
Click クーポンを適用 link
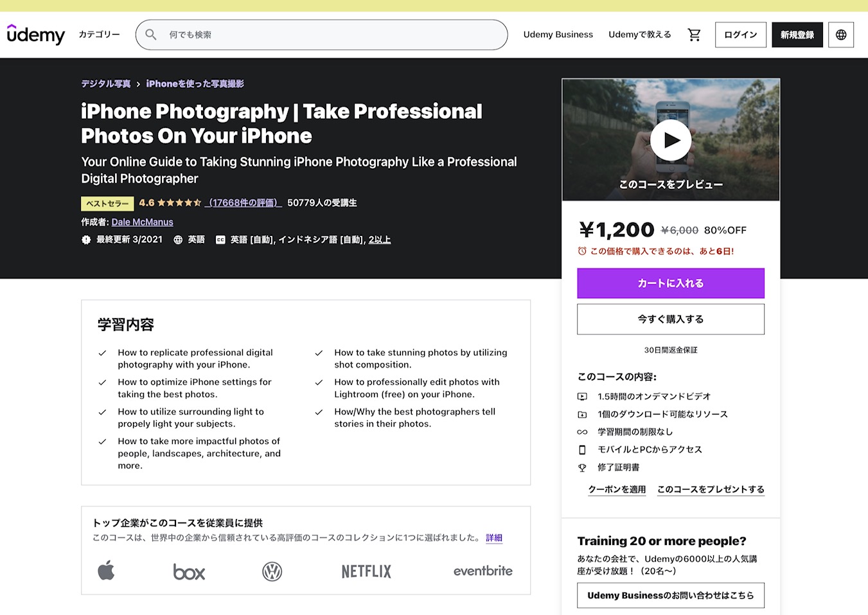pyautogui.click(x=617, y=490)
